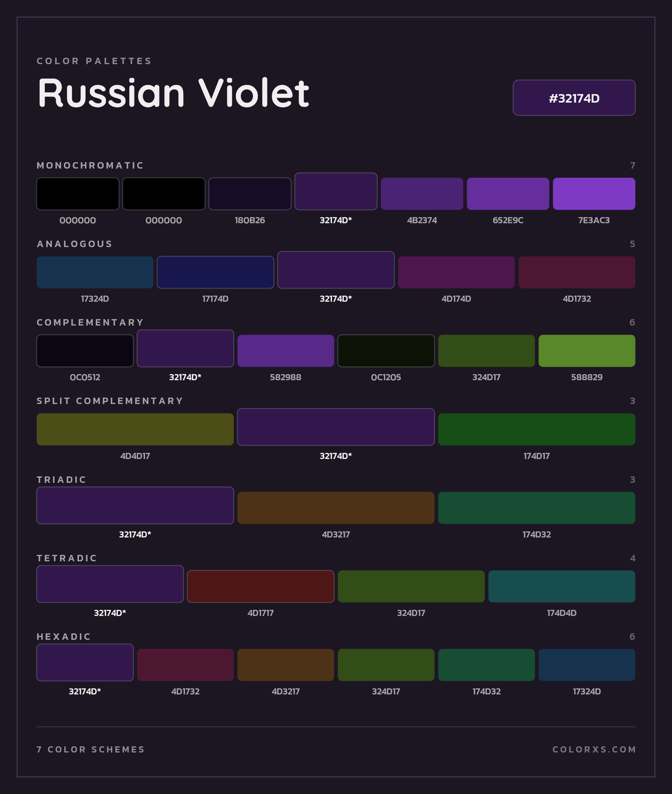Click the 17324D swatch in Analogous row
The height and width of the screenshot is (794, 672).
pyautogui.click(x=95, y=272)
